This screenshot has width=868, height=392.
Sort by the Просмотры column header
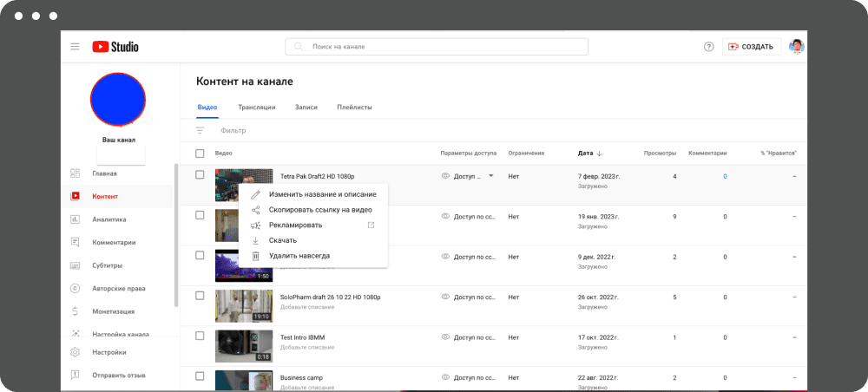point(660,154)
